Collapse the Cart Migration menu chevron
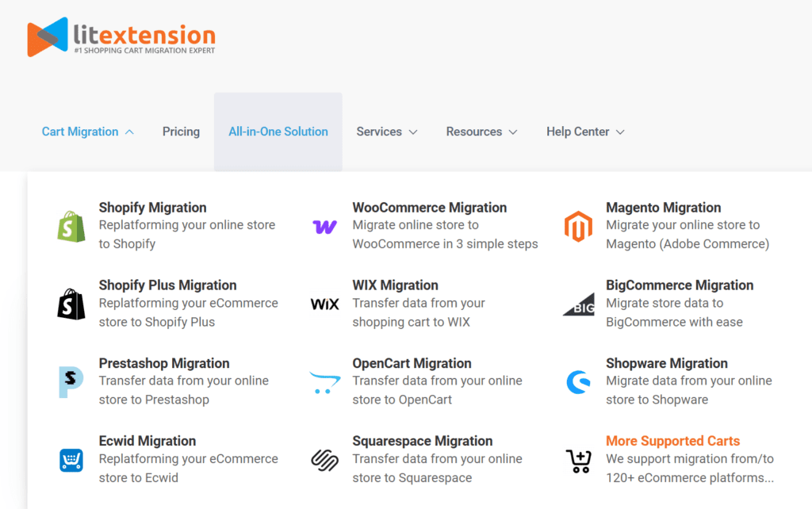 pyautogui.click(x=129, y=132)
